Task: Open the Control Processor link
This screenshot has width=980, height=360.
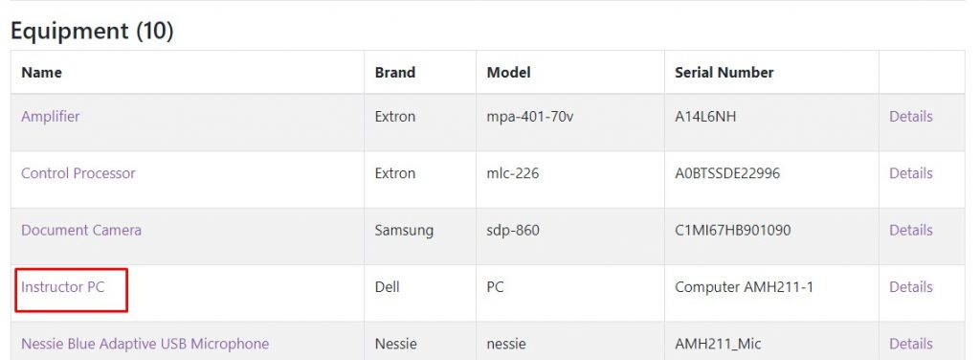Action: click(x=78, y=173)
